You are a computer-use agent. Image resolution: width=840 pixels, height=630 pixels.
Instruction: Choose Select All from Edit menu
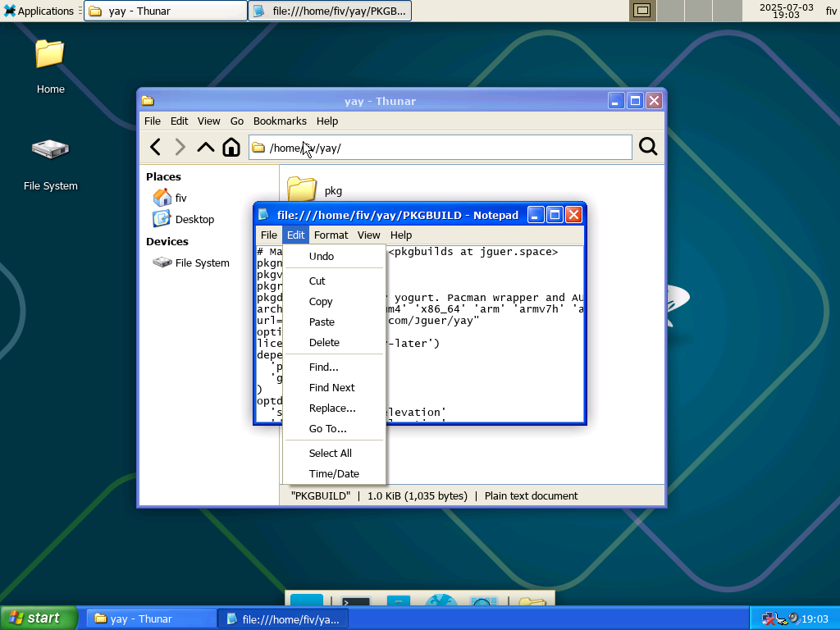330,453
